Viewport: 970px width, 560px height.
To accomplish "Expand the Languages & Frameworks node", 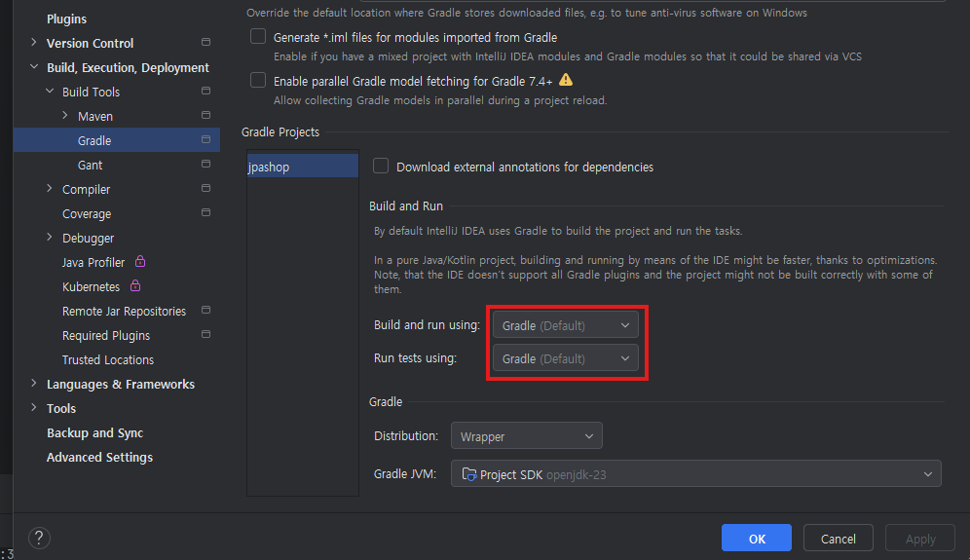I will 33,383.
